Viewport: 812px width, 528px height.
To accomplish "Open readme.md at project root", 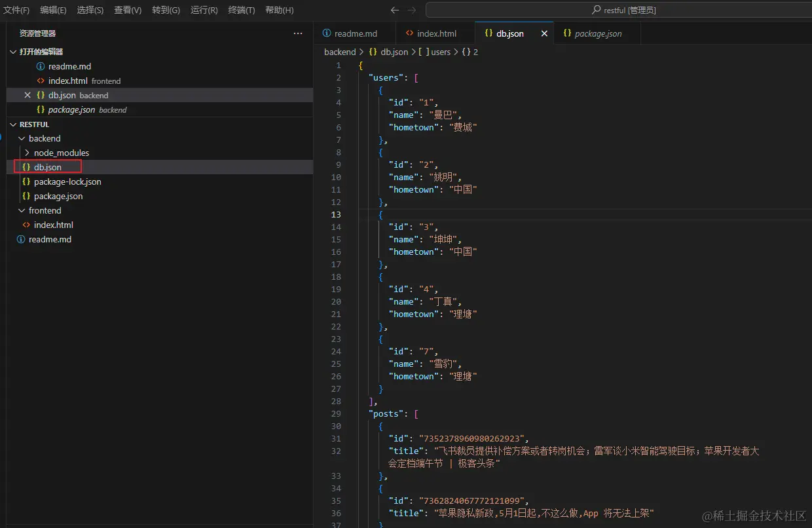I will [50, 240].
